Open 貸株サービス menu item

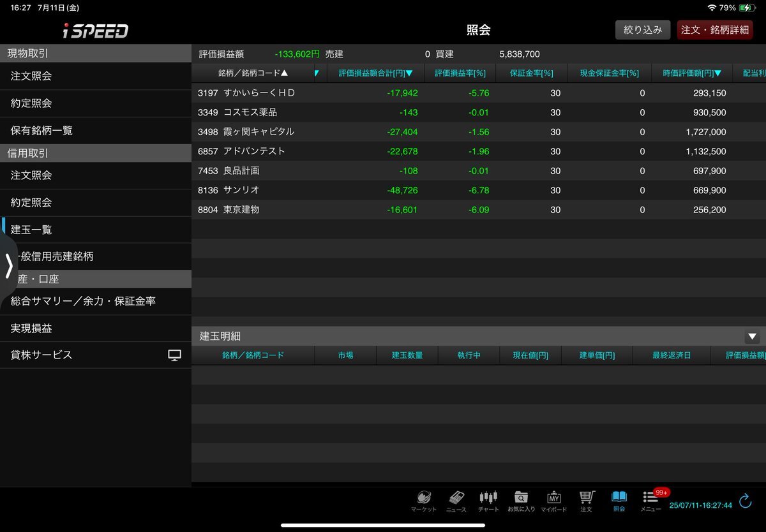point(96,355)
